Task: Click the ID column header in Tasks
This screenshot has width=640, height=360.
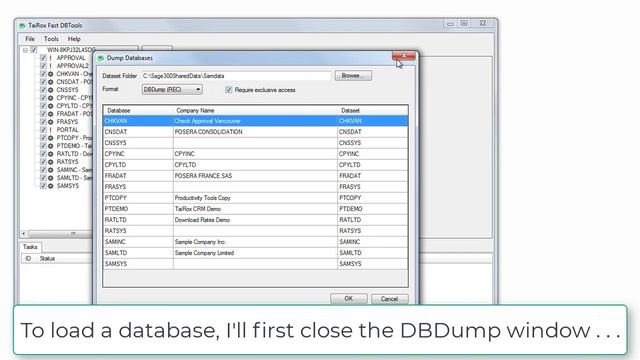Action: coord(28,259)
